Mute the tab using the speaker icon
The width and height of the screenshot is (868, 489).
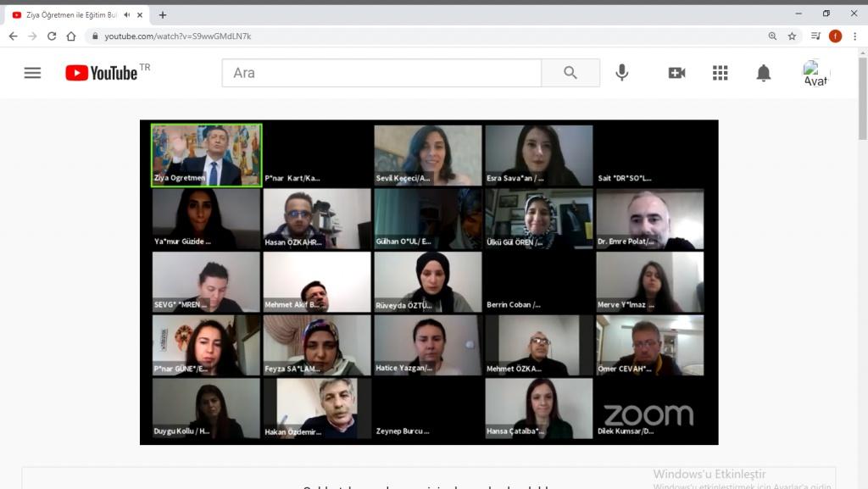tap(127, 14)
